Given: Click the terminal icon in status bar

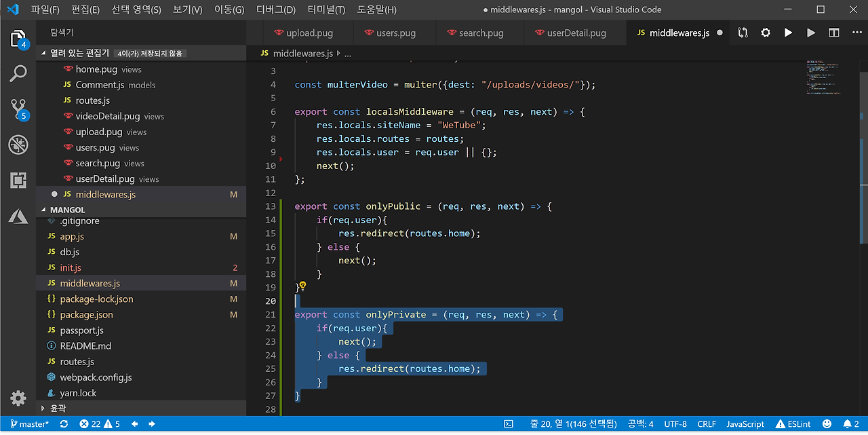Looking at the screenshot, I should tap(509, 424).
